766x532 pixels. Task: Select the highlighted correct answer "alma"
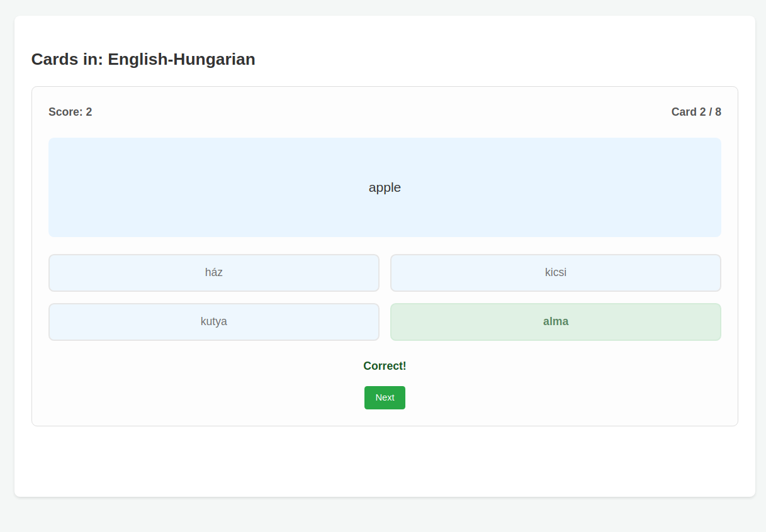pyautogui.click(x=556, y=321)
